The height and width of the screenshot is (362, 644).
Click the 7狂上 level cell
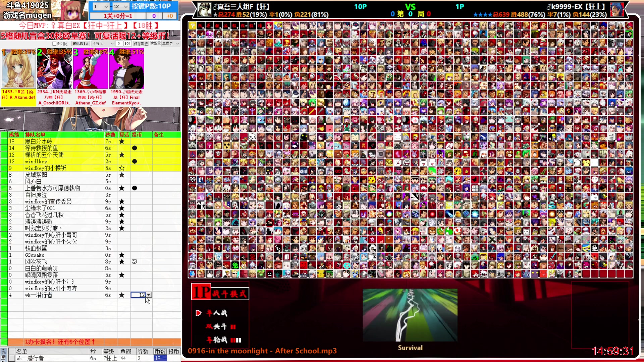tap(110, 358)
